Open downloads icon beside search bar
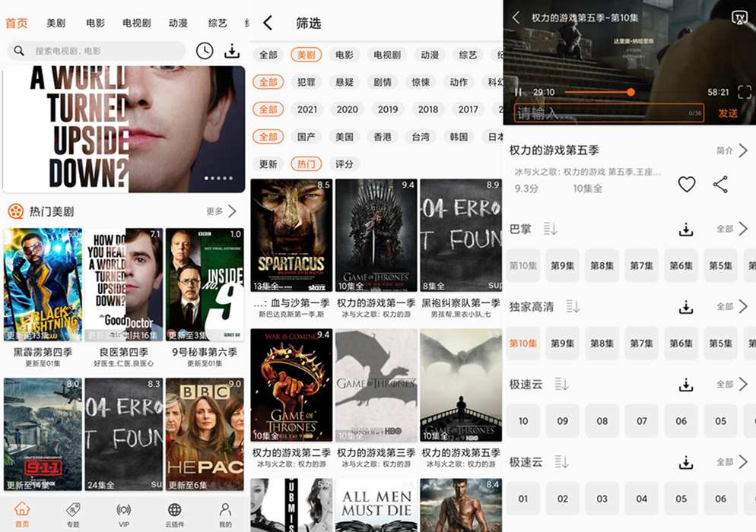The image size is (756, 532). [232, 51]
